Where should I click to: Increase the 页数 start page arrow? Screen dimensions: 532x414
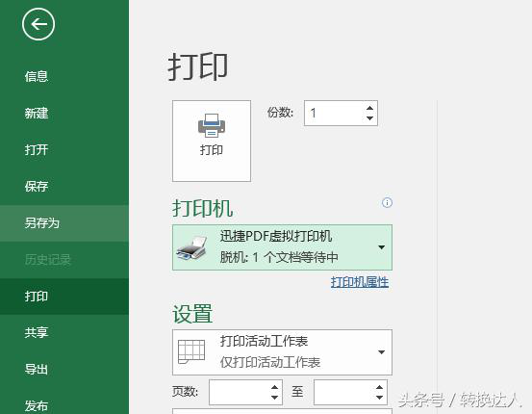pos(274,387)
